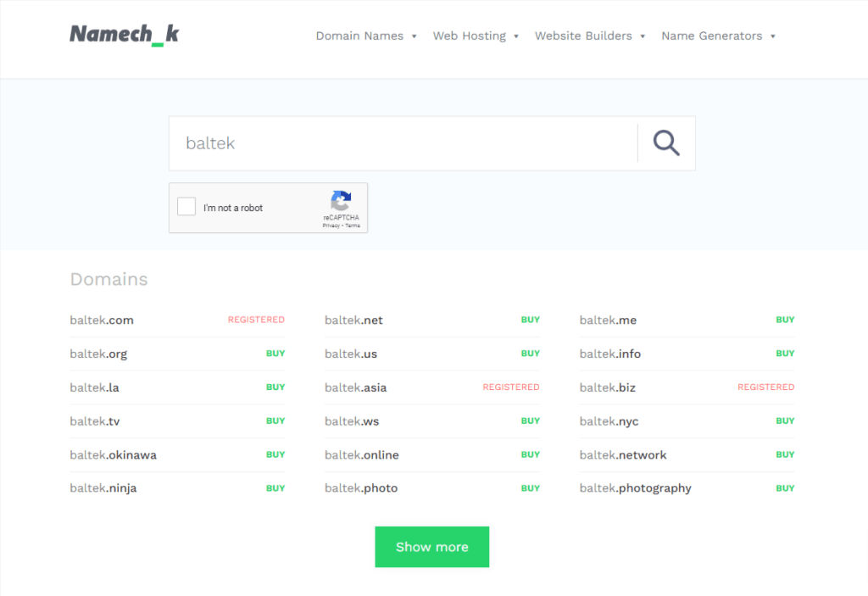Expand the Name Generators menu arrow
The width and height of the screenshot is (868, 596).
(773, 36)
